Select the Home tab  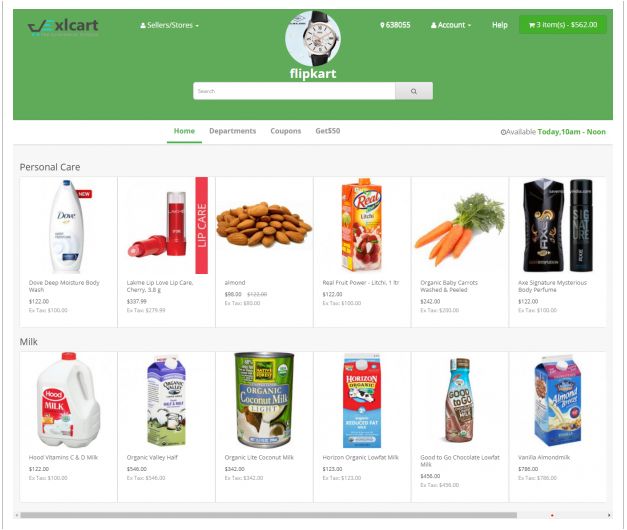[184, 131]
